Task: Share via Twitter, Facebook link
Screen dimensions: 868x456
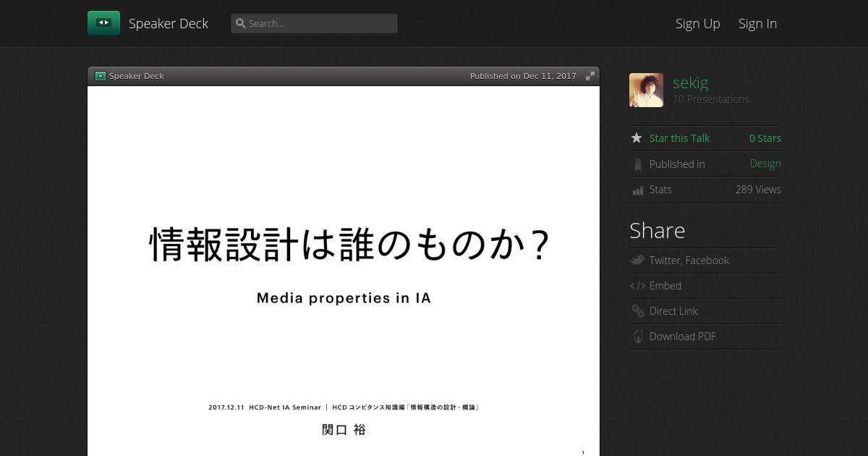Action: pyautogui.click(x=689, y=261)
